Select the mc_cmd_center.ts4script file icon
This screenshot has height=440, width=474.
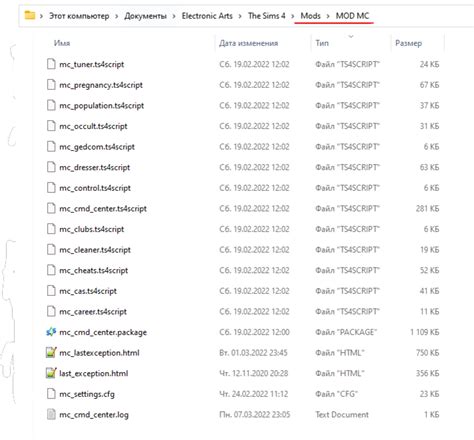[x=51, y=208]
